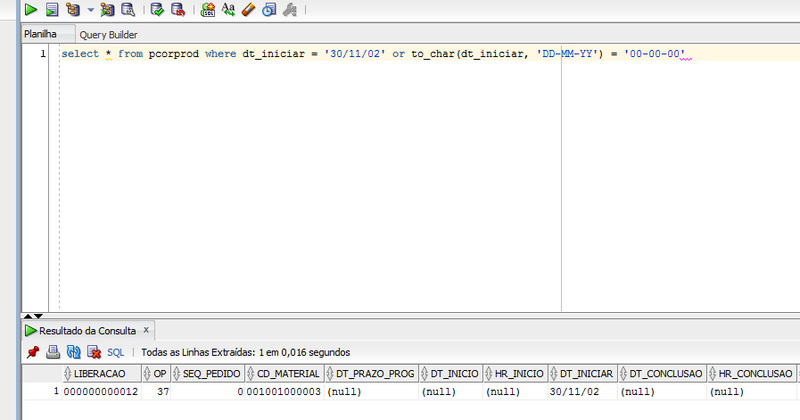Click the down arrow on the splitter bar

click(38, 316)
